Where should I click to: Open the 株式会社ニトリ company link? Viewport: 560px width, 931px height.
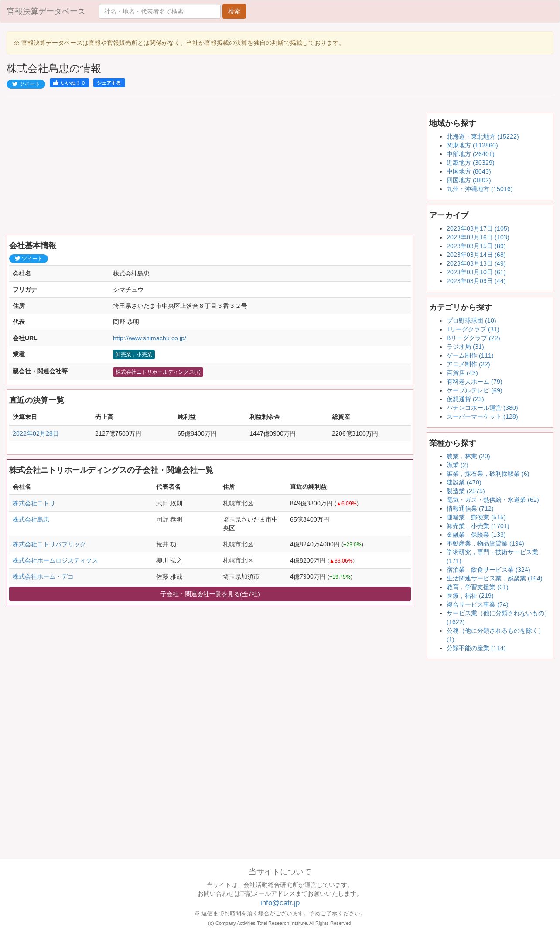[34, 503]
